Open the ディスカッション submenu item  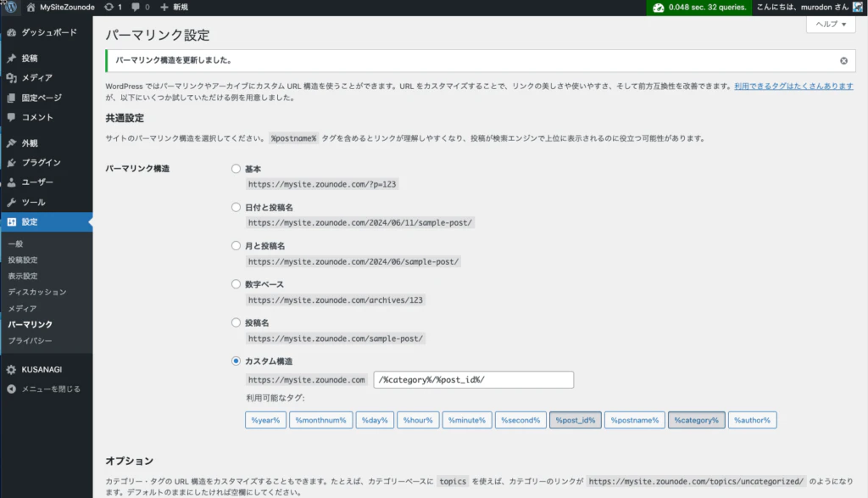tap(37, 292)
